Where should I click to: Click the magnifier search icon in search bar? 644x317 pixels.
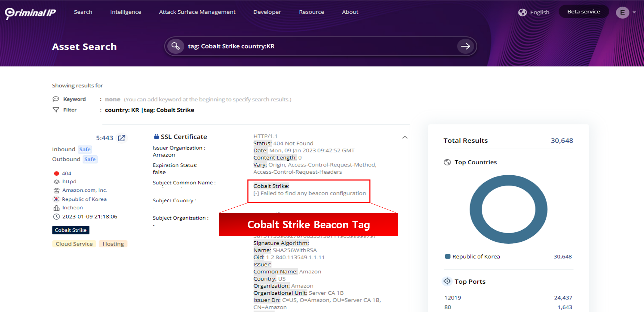tap(176, 46)
